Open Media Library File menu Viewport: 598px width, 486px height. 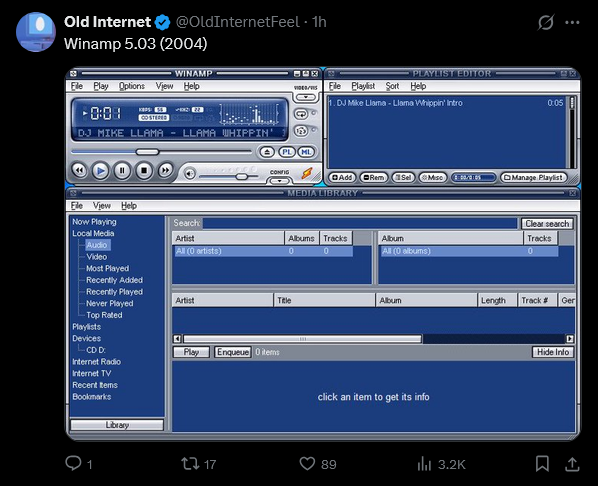[77, 206]
